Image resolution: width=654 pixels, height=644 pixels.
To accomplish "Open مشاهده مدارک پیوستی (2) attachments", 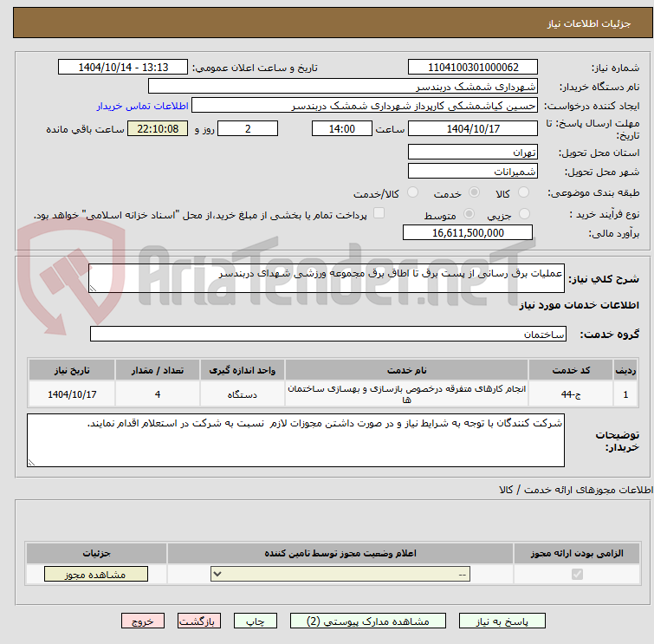I will pos(368,621).
